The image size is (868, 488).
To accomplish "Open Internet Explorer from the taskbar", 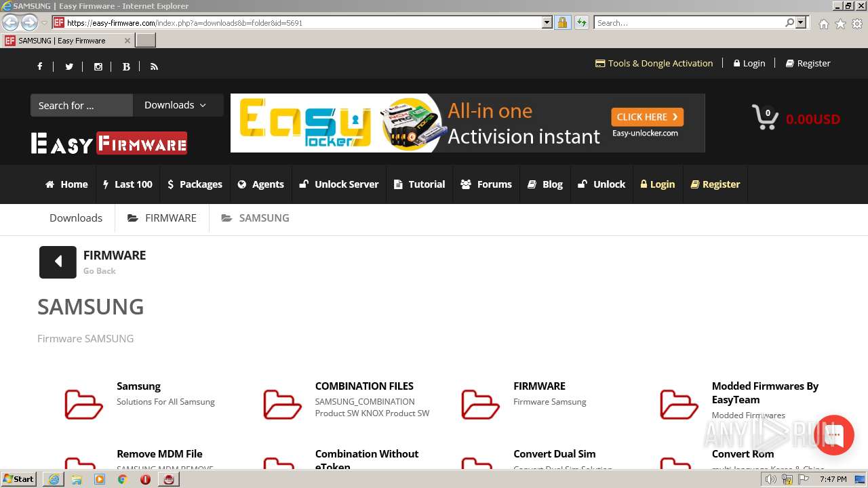I will (54, 479).
